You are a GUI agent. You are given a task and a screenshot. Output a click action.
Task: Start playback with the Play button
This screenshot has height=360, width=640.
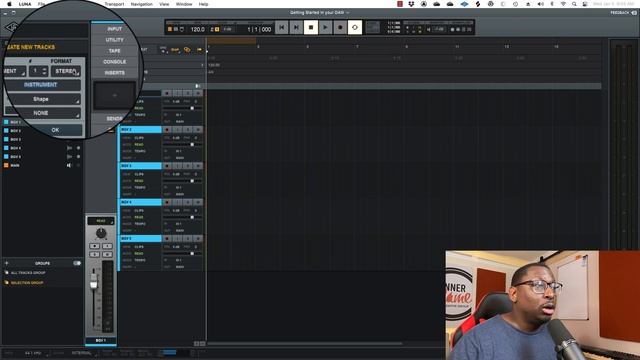pyautogui.click(x=325, y=27)
